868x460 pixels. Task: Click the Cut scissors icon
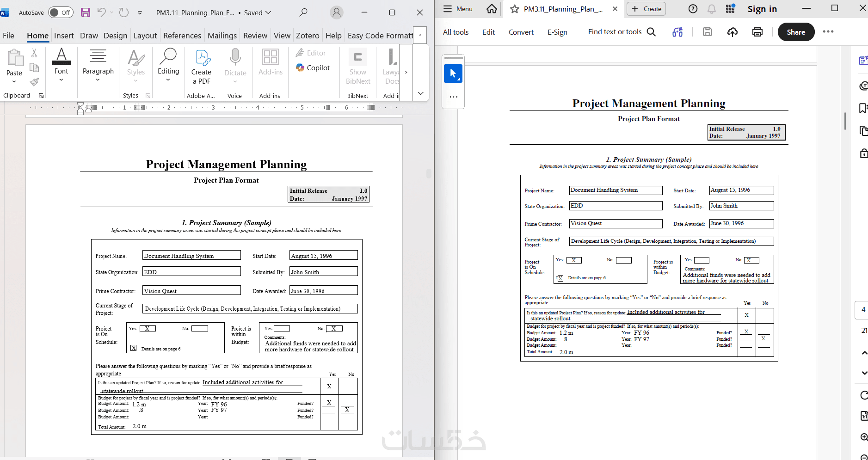click(34, 53)
